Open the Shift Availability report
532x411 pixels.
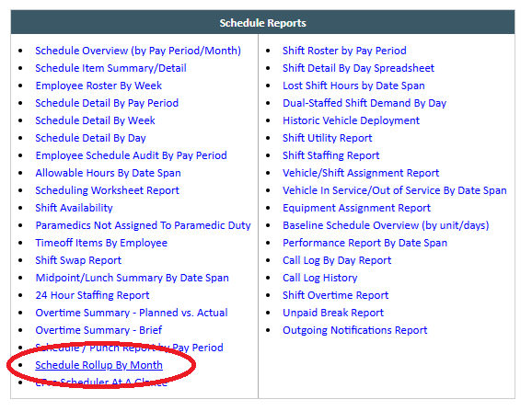pyautogui.click(x=74, y=208)
